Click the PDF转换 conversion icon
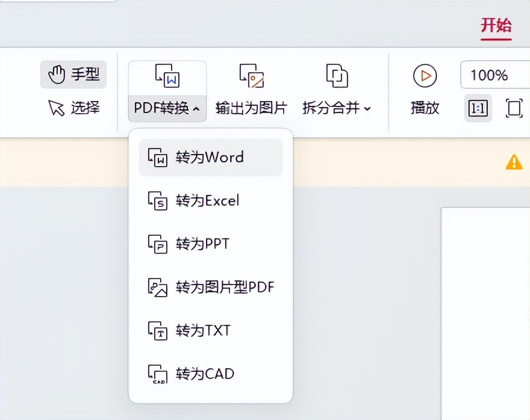The height and width of the screenshot is (420, 530). (x=167, y=75)
